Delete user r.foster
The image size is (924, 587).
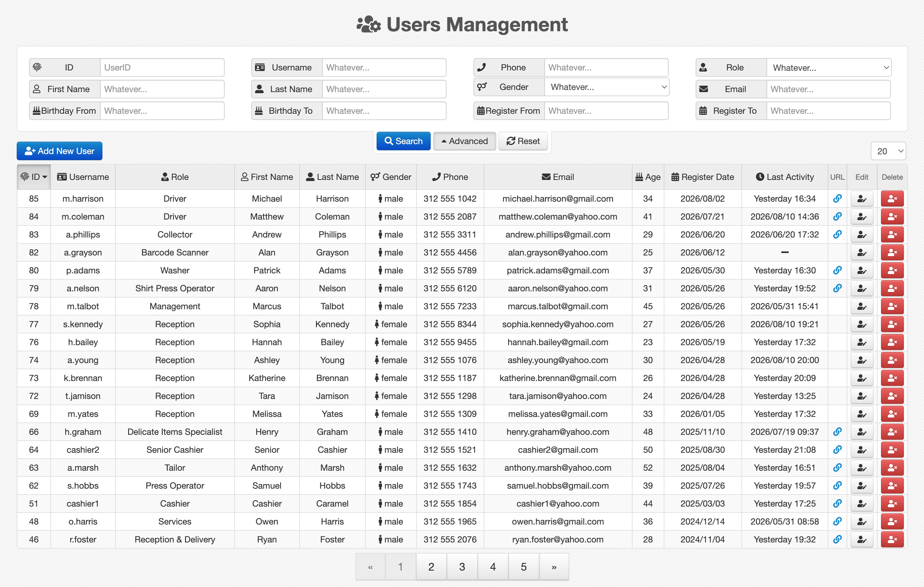(892, 539)
